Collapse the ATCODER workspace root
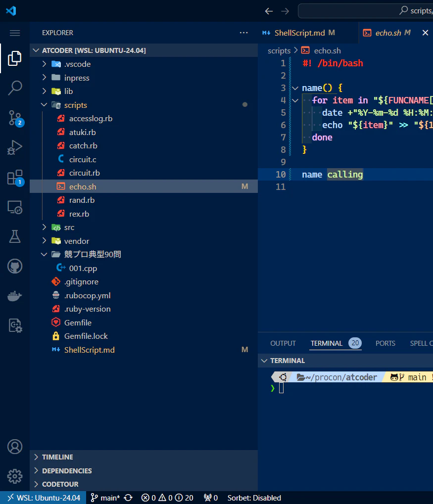433x504 pixels. tap(144, 50)
